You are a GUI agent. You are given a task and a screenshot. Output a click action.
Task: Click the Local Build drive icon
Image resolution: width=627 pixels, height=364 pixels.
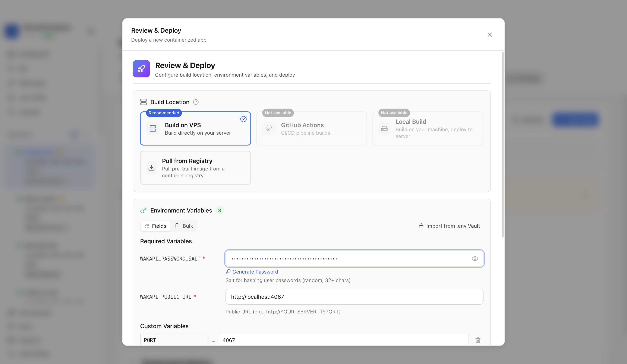[x=384, y=128]
